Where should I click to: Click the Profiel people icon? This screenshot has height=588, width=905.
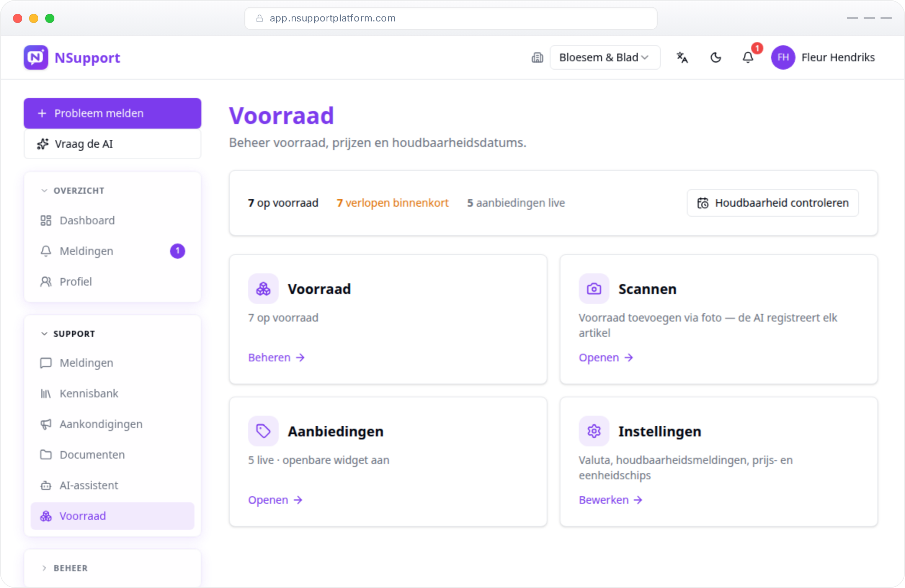(46, 282)
